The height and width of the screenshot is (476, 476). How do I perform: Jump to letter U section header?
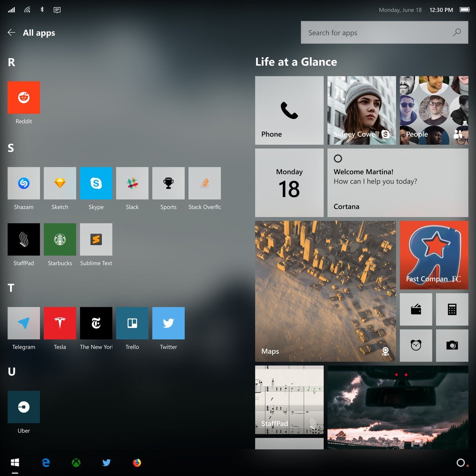point(12,372)
